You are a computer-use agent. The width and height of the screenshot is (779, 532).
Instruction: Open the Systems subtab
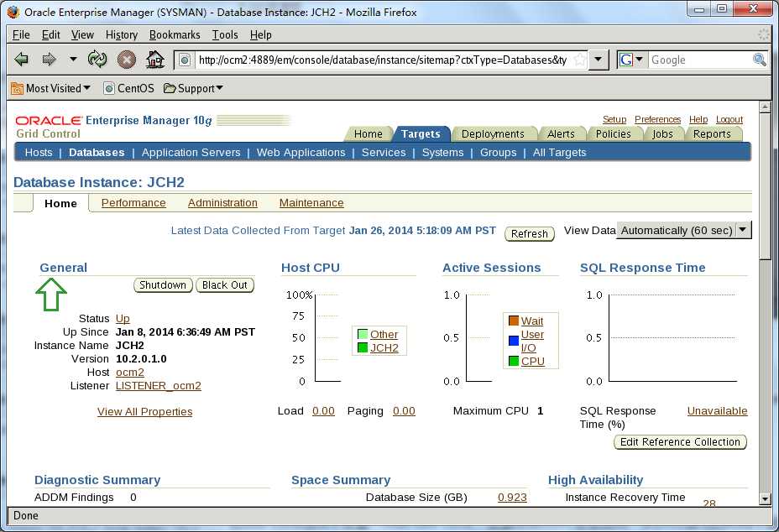click(x=442, y=153)
